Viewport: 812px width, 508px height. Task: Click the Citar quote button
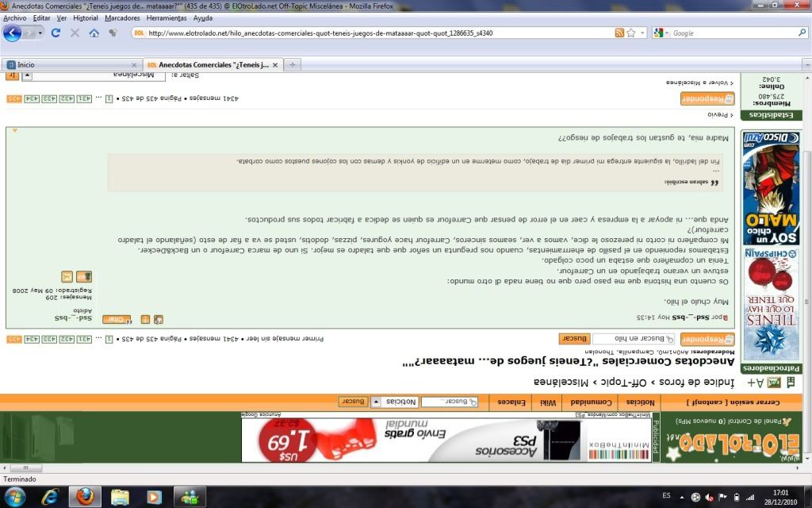pyautogui.click(x=117, y=319)
